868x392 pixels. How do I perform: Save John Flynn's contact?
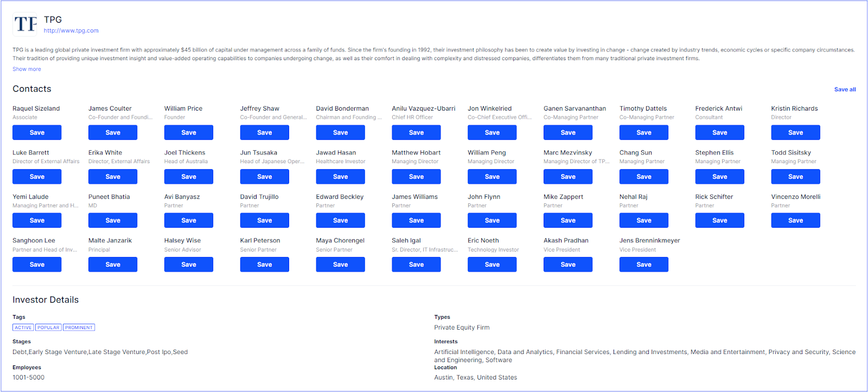pyautogui.click(x=492, y=221)
